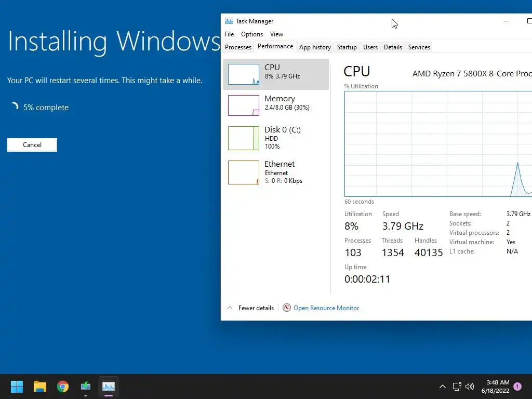Screen dimensions: 532x399
Task: Open the Windows Start menu
Action: pyautogui.click(x=17, y=387)
